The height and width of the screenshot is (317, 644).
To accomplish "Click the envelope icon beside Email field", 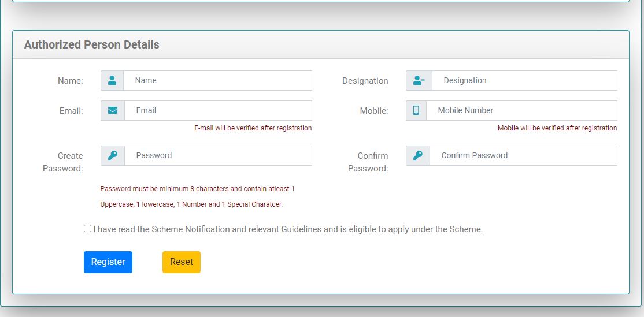I will 113,110.
